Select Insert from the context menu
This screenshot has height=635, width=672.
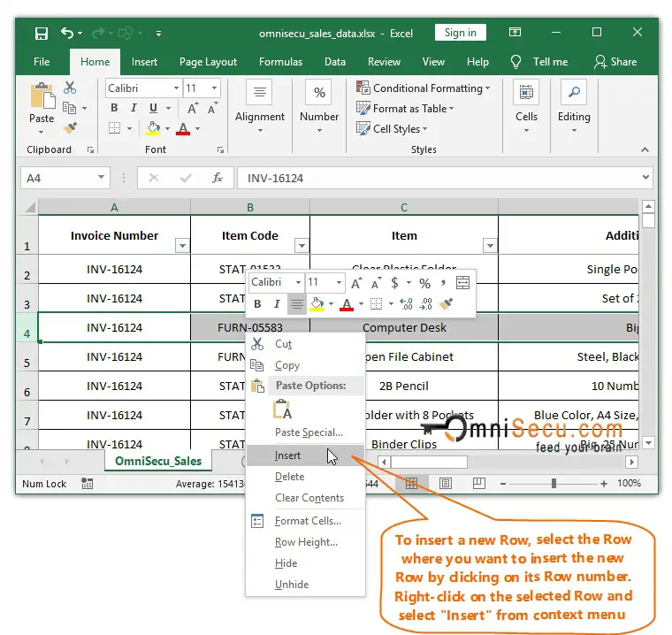click(288, 455)
